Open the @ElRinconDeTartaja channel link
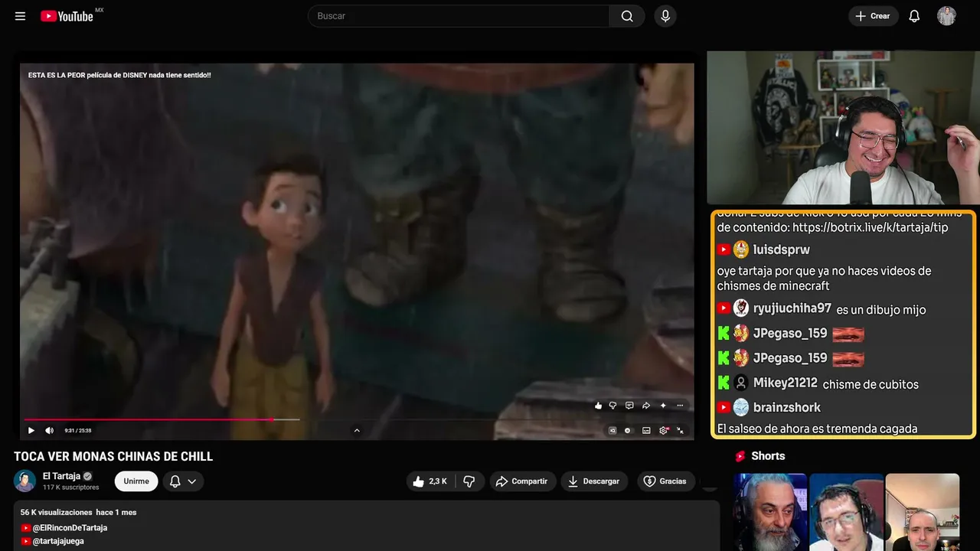Image resolution: width=980 pixels, height=551 pixels. (x=70, y=528)
